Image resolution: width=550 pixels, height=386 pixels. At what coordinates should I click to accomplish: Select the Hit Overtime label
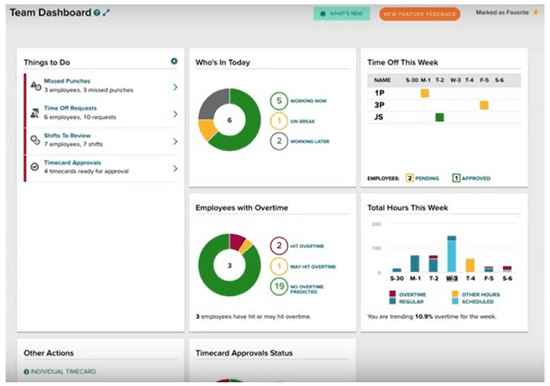pyautogui.click(x=307, y=246)
